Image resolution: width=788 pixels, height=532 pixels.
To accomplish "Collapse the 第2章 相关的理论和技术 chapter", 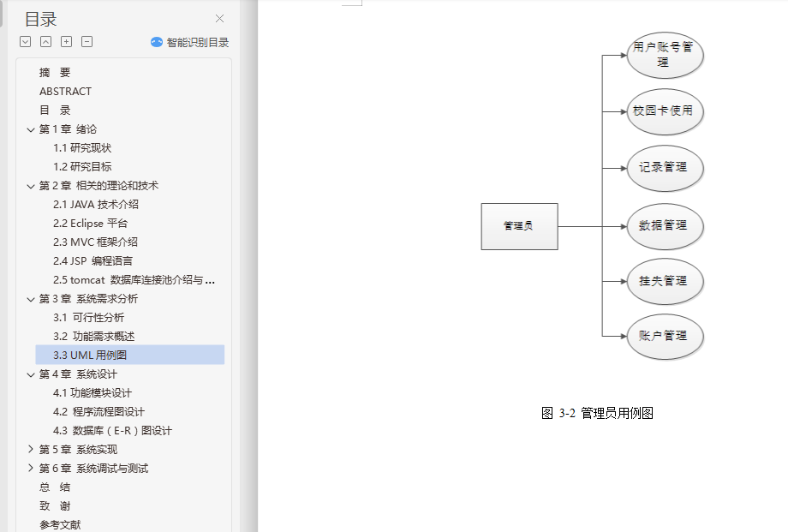I will pos(31,186).
